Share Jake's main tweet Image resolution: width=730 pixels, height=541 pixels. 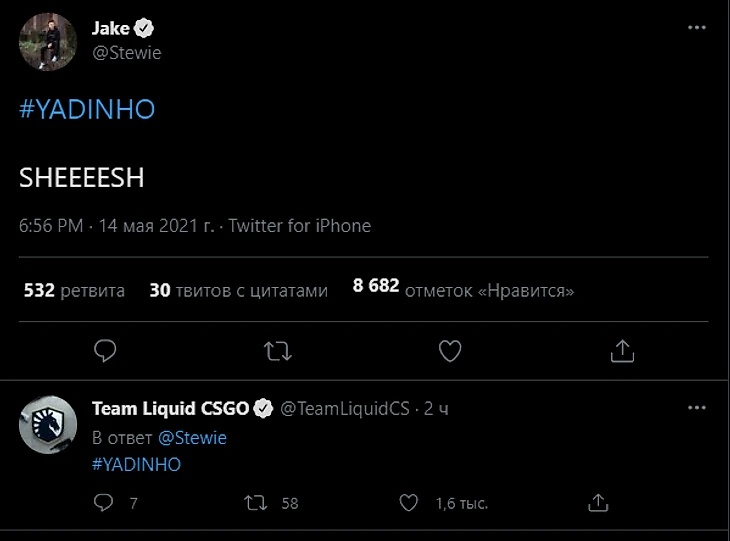622,350
